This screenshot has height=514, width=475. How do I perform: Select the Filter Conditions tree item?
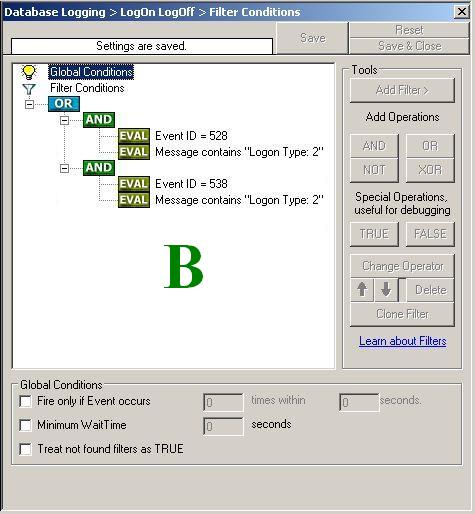point(87,88)
